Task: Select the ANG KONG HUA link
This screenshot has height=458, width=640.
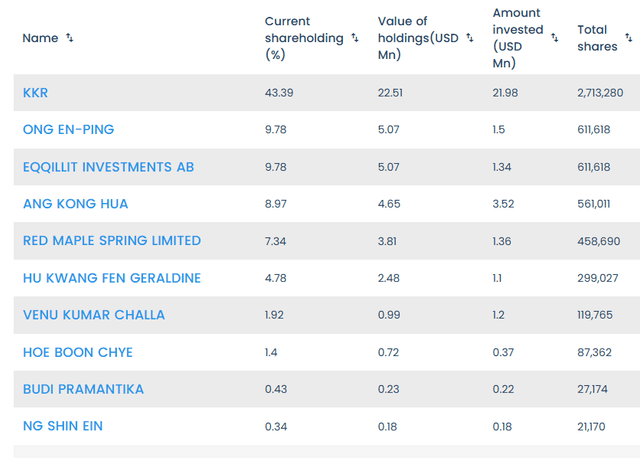Action: point(75,204)
